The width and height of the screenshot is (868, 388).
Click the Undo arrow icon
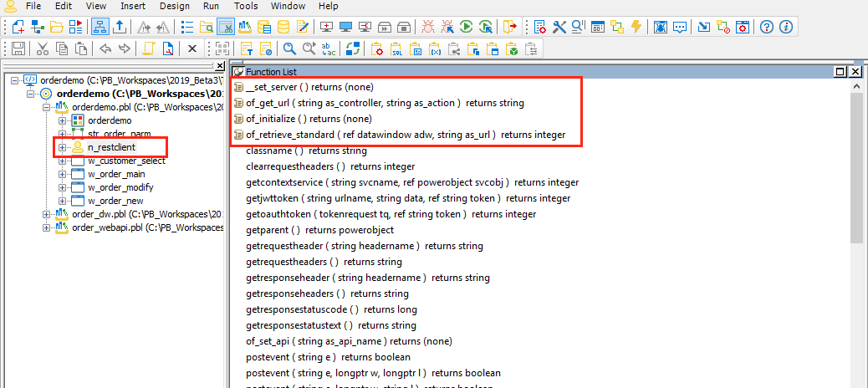click(105, 48)
